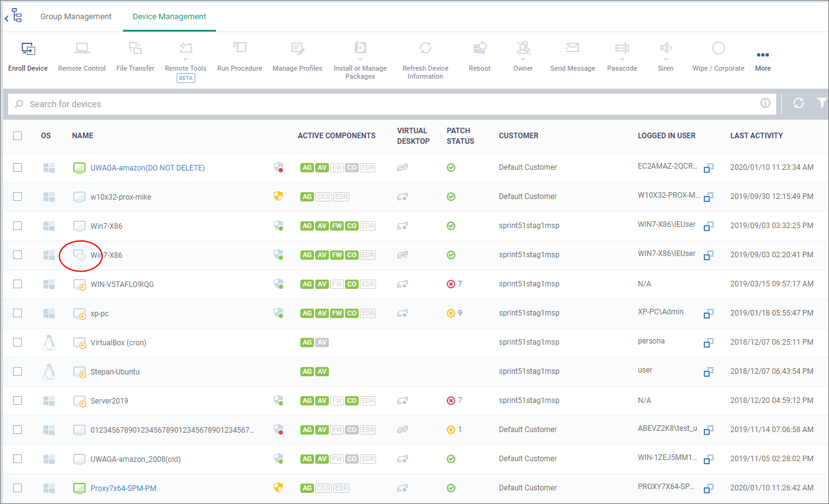Collapse the group tree panel icon
This screenshot has height=504, width=829.
tap(13, 17)
